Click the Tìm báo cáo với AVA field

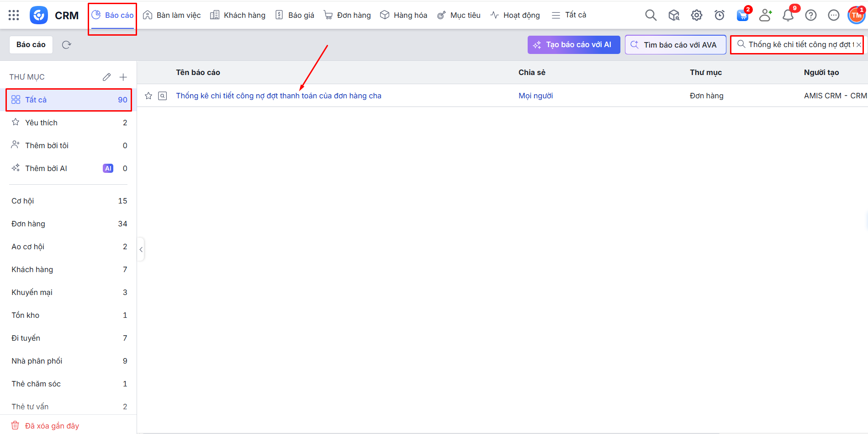pyautogui.click(x=675, y=45)
